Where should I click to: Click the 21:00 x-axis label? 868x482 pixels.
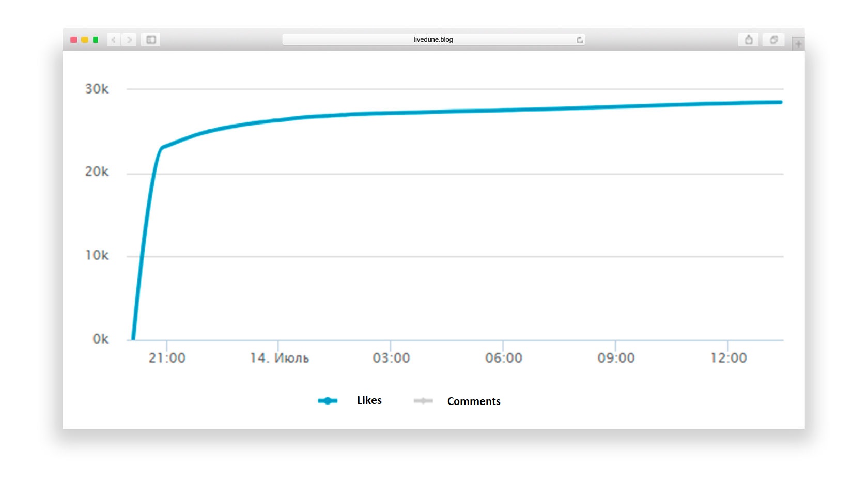167,358
